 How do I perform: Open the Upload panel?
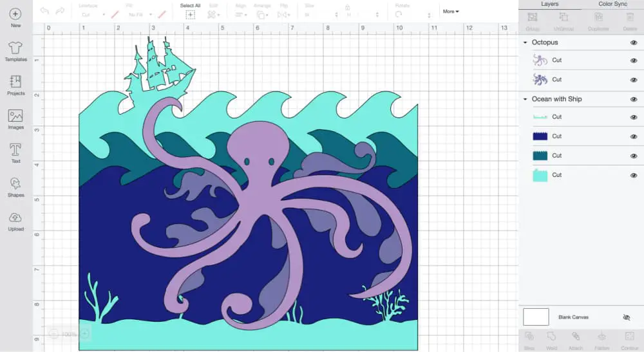point(15,221)
